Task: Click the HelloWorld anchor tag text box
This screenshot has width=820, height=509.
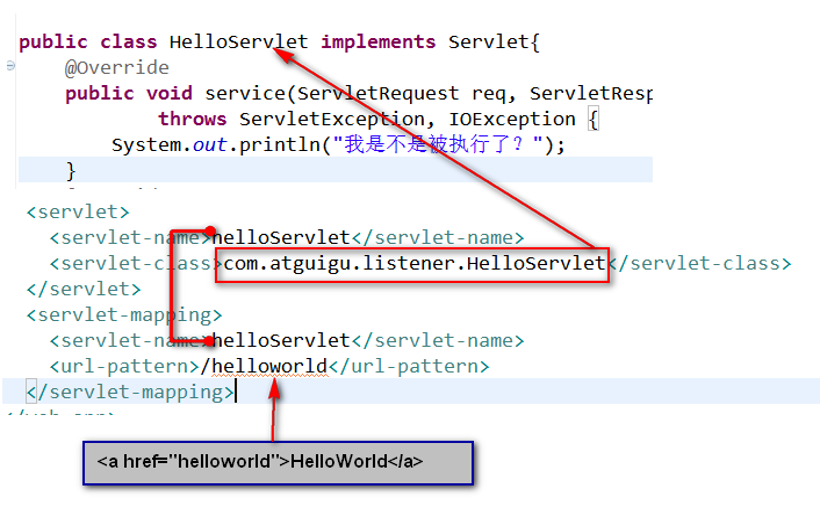Action: click(x=278, y=463)
